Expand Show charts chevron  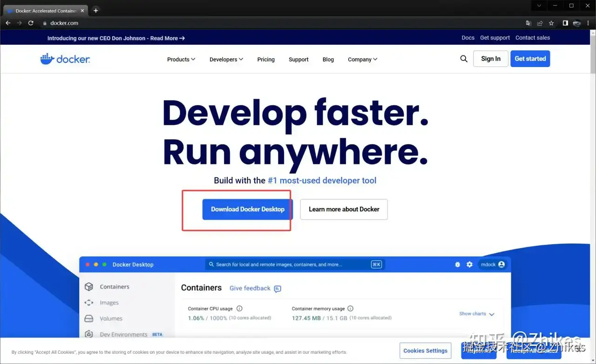[x=492, y=314]
